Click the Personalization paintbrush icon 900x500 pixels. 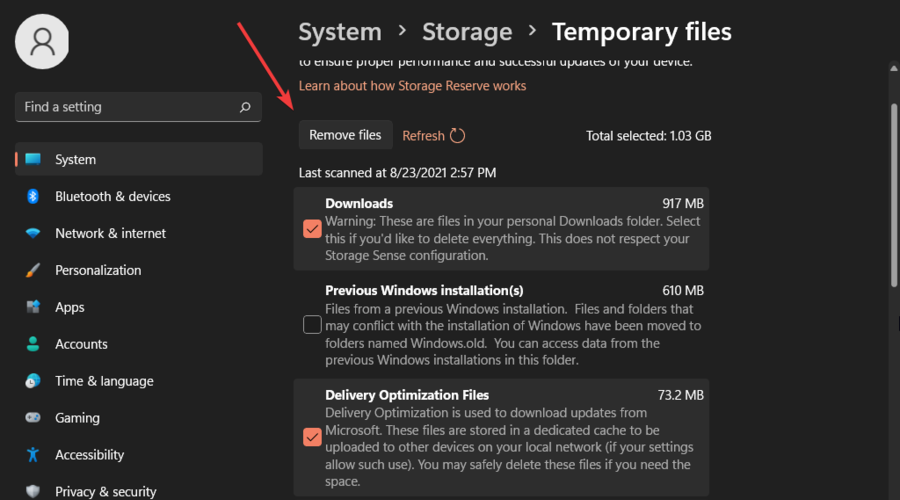click(x=33, y=270)
